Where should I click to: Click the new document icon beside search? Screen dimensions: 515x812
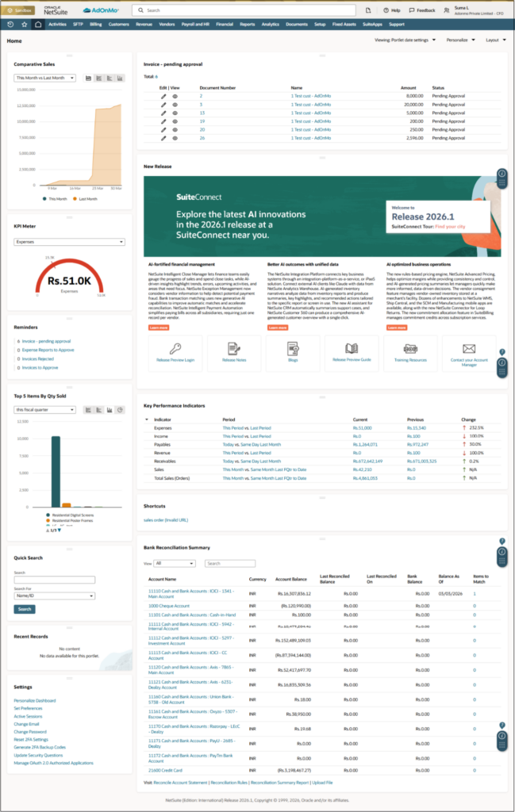coord(368,10)
